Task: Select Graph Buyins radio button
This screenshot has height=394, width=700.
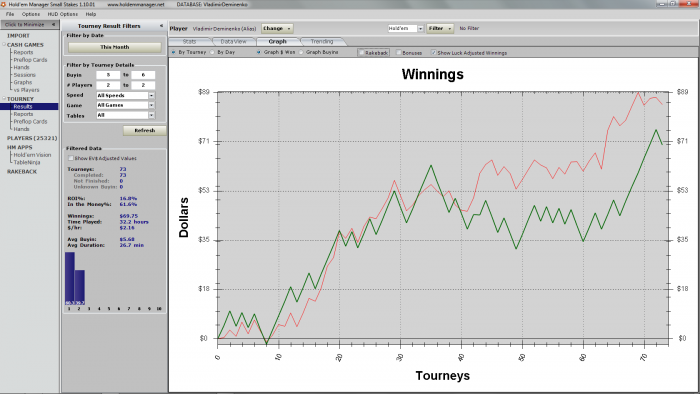Action: [x=301, y=52]
